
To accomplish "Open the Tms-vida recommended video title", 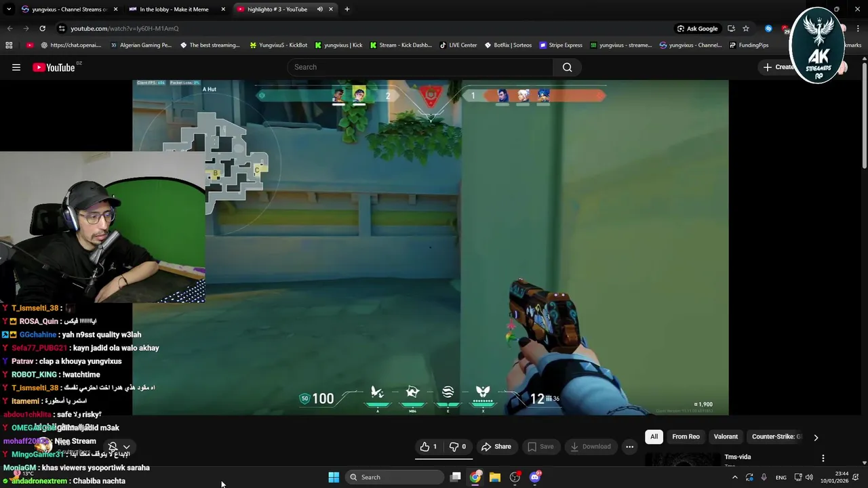I will point(738,457).
